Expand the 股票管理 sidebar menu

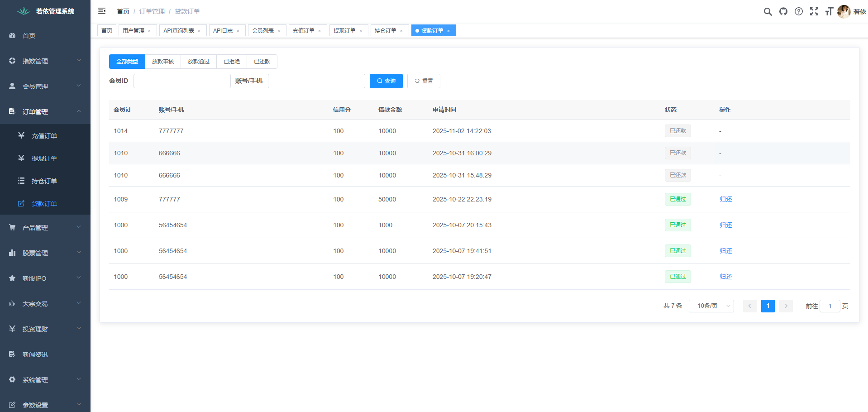(45, 253)
